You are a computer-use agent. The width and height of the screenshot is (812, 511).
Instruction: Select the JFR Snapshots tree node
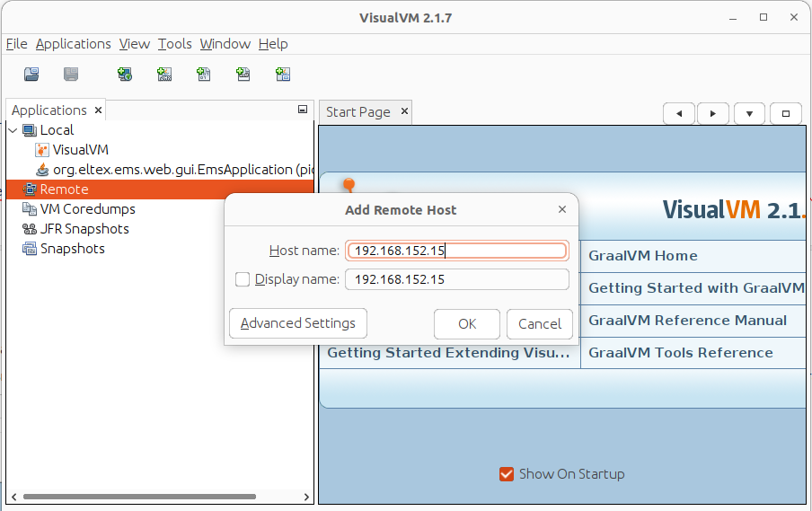[84, 229]
